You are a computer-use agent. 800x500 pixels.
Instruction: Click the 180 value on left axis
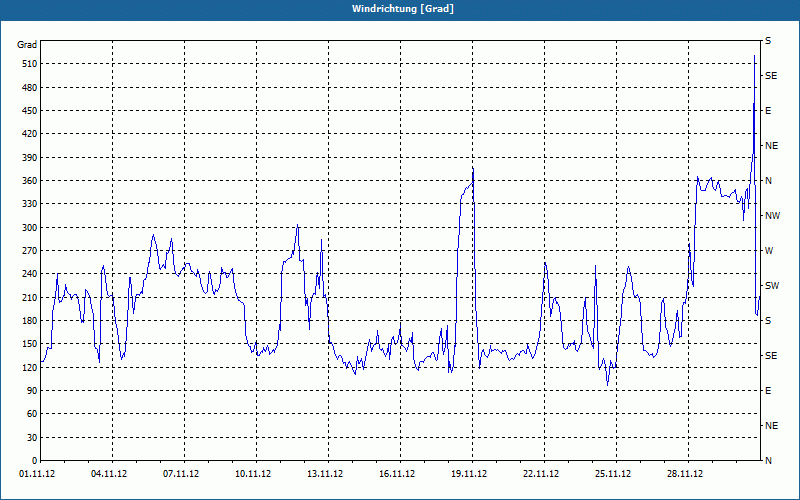[x=28, y=320]
